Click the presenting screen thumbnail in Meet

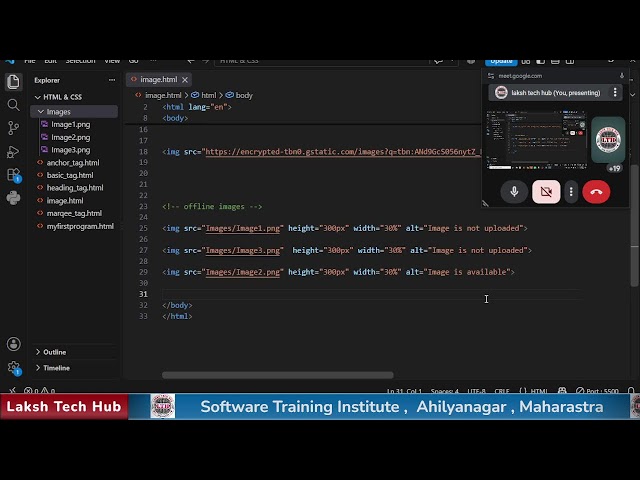click(x=536, y=140)
